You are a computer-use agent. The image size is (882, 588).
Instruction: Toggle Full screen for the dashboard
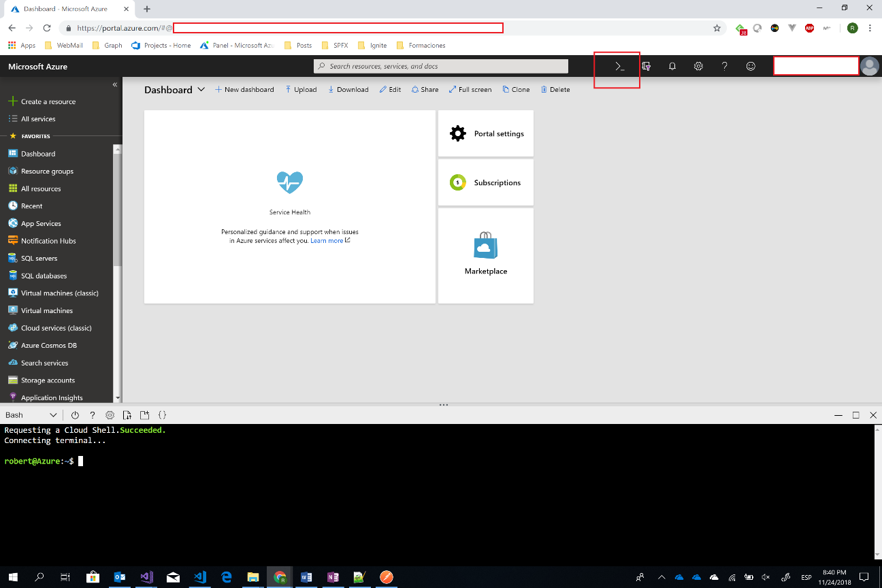tap(470, 89)
